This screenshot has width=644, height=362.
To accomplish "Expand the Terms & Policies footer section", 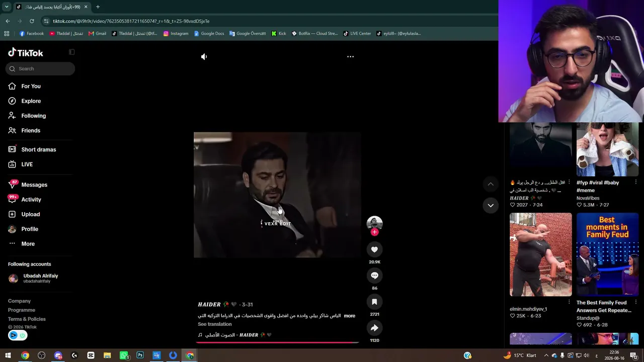I will pyautogui.click(x=27, y=319).
